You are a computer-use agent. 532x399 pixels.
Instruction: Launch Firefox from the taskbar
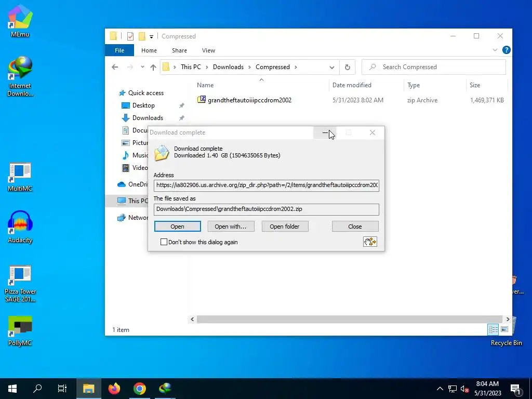(x=114, y=389)
